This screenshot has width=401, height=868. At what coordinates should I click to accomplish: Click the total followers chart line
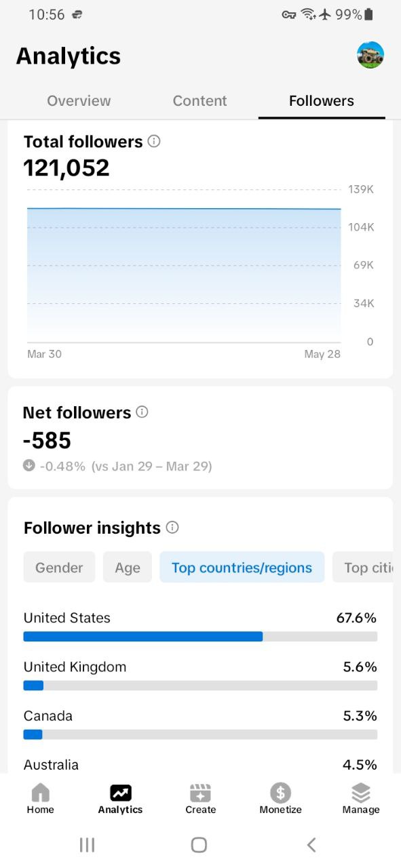coord(184,209)
